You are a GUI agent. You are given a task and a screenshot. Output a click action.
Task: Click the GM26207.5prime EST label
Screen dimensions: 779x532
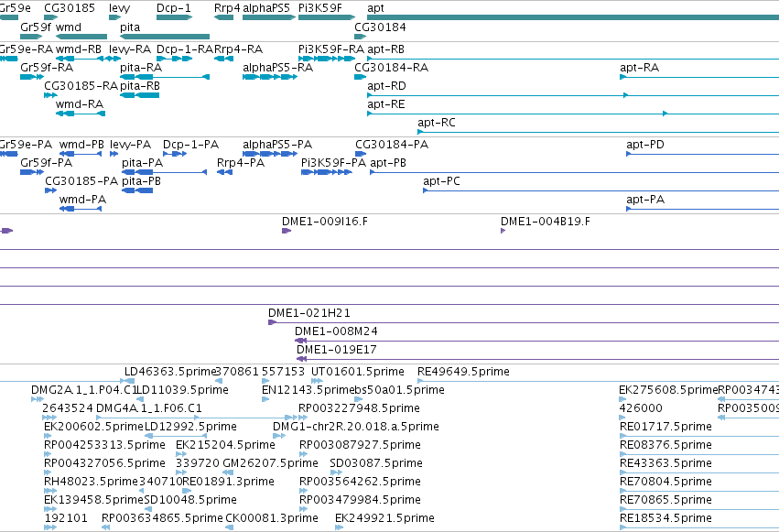[270, 463]
